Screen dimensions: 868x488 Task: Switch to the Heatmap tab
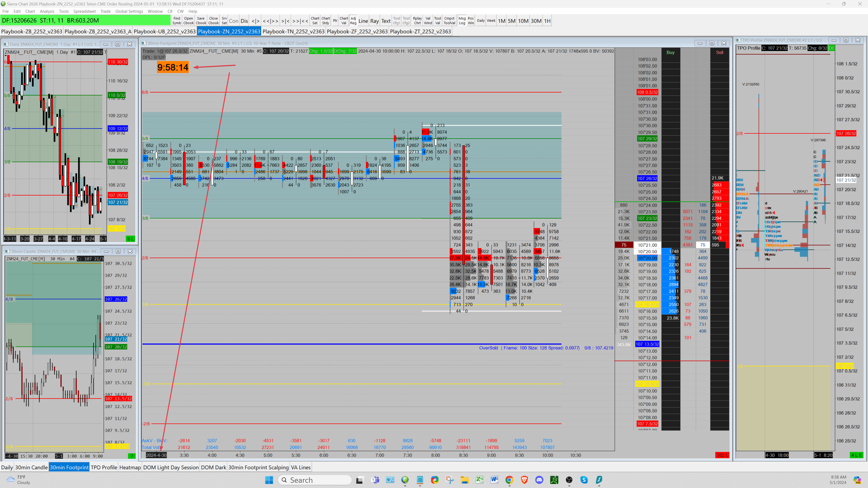(130, 467)
